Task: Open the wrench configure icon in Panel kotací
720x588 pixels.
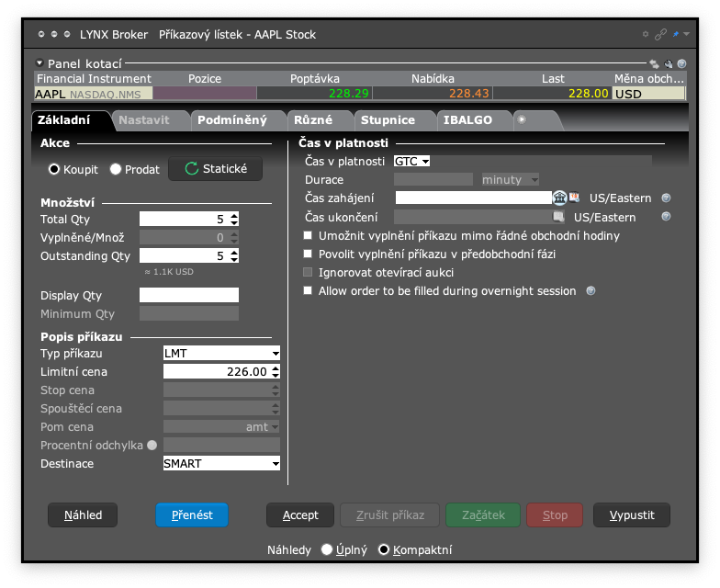Action: coord(669,64)
